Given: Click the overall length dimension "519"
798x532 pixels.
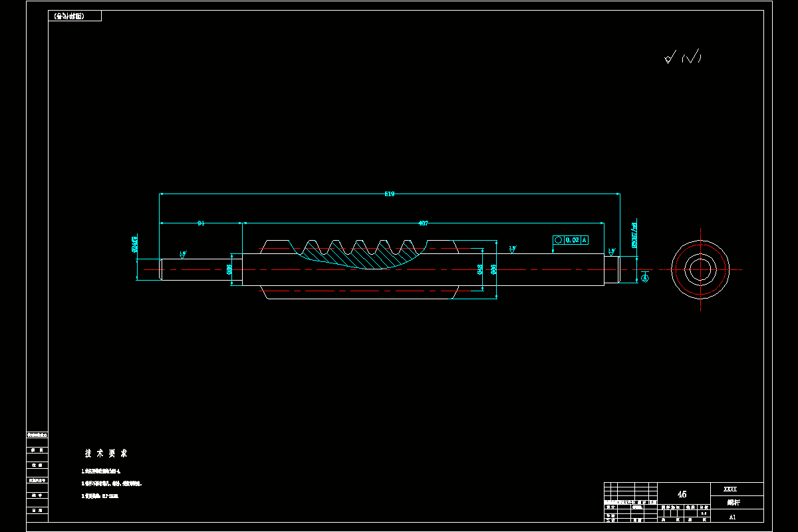Looking at the screenshot, I should tap(390, 194).
